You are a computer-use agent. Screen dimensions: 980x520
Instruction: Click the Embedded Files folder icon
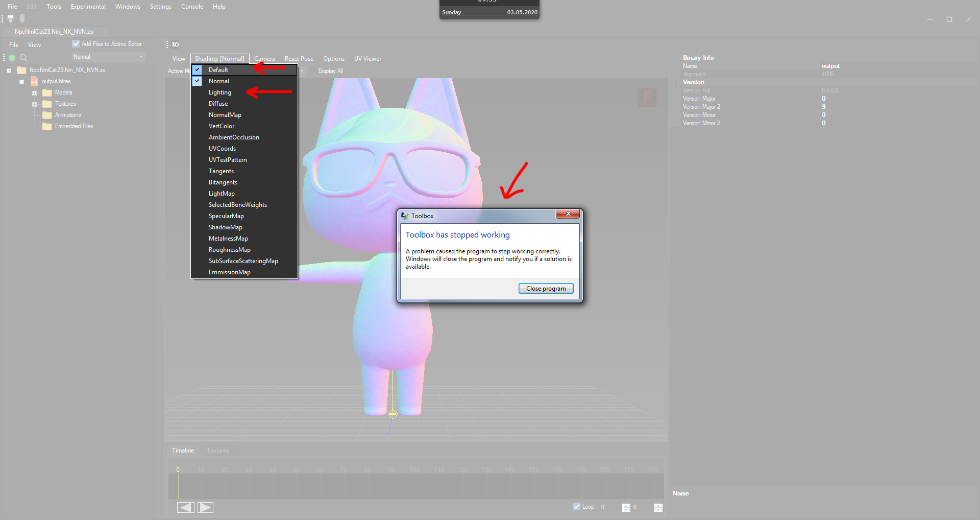(47, 126)
